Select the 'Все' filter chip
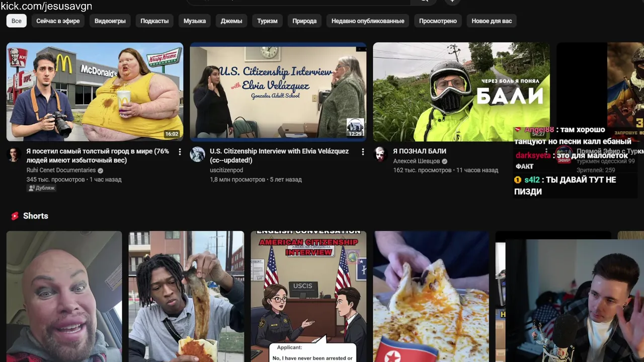Screen dimensions: 644x362 click(x=17, y=21)
